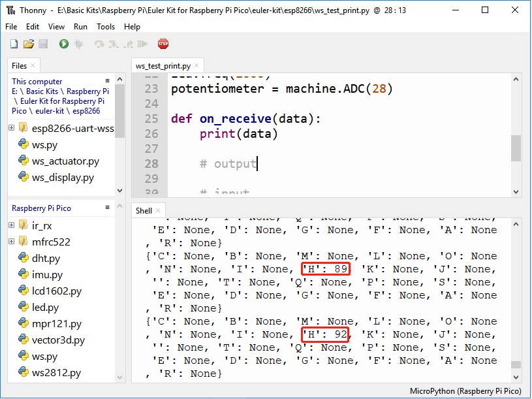532x399 pixels.
Task: Click the MicroPython (Raspberry Pi Pico) interpreter label
Action: 465,391
